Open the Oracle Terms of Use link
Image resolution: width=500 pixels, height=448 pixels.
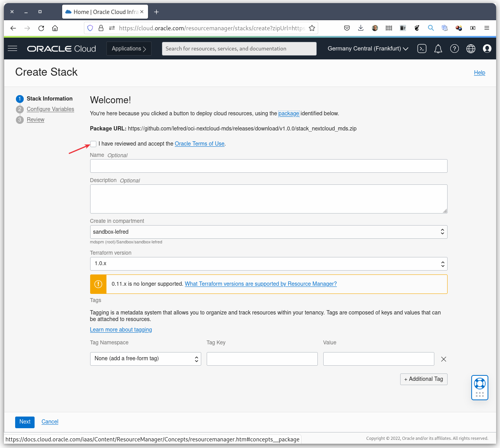click(x=200, y=144)
